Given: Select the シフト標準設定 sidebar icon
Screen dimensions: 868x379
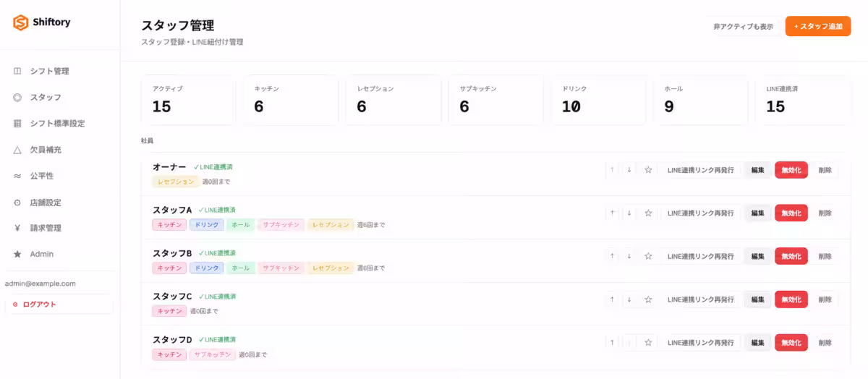Looking at the screenshot, I should (x=17, y=124).
